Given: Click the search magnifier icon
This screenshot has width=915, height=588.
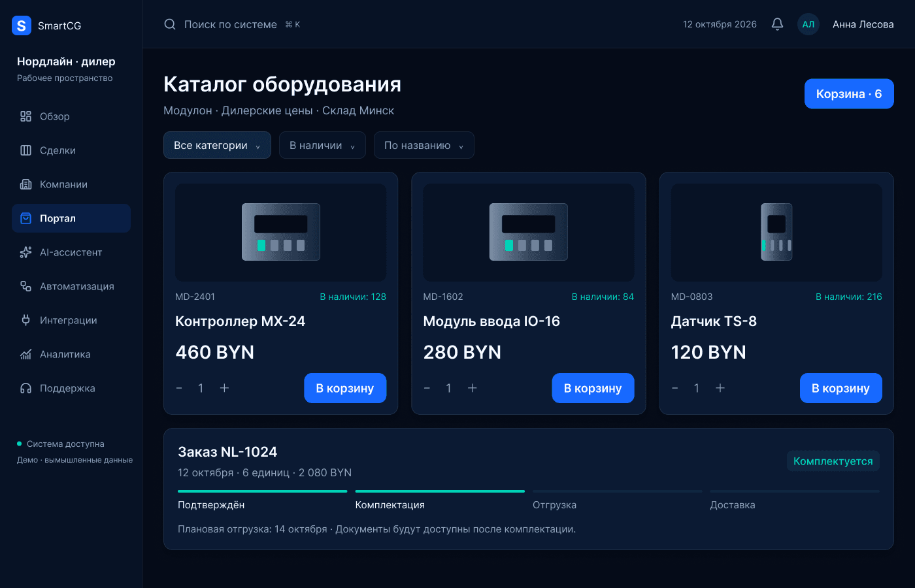Looking at the screenshot, I should [x=170, y=24].
